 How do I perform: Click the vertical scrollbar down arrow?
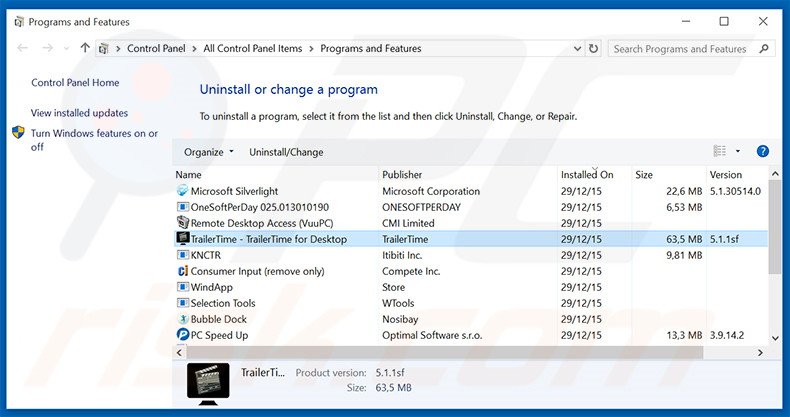point(775,339)
